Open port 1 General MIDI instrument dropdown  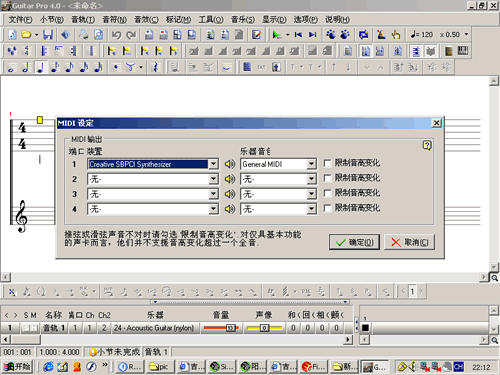coord(311,164)
